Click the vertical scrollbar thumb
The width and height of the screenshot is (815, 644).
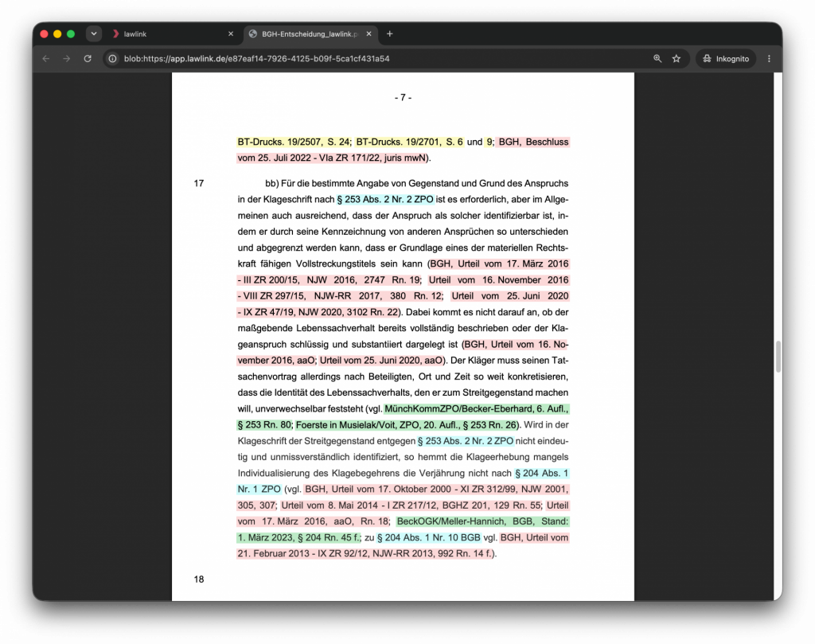click(x=778, y=357)
